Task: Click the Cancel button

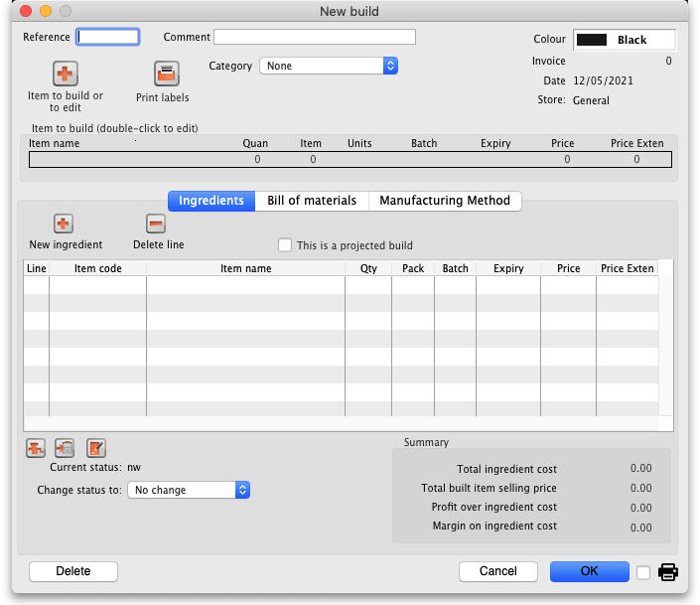Action: [498, 571]
